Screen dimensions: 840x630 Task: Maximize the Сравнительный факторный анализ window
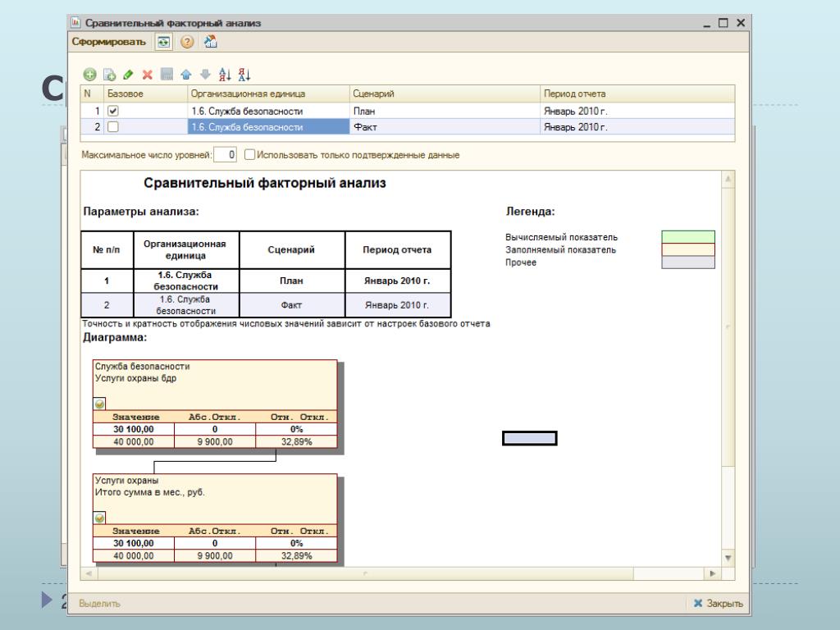[x=724, y=23]
